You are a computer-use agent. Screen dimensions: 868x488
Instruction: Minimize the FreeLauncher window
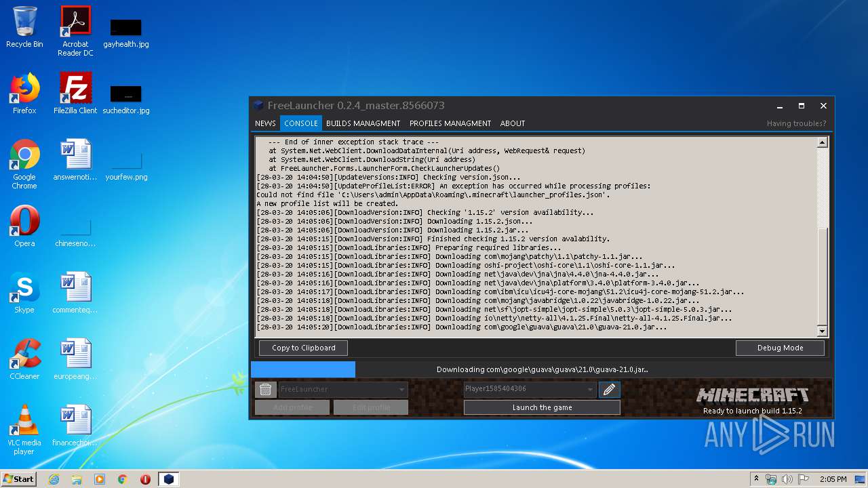780,106
